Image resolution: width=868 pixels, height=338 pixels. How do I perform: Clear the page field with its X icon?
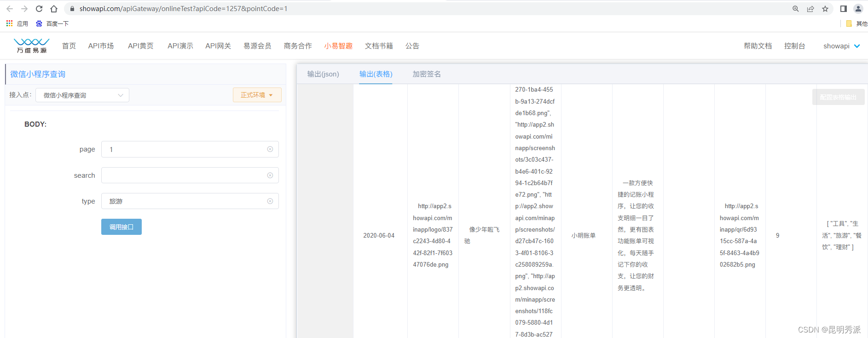point(270,149)
